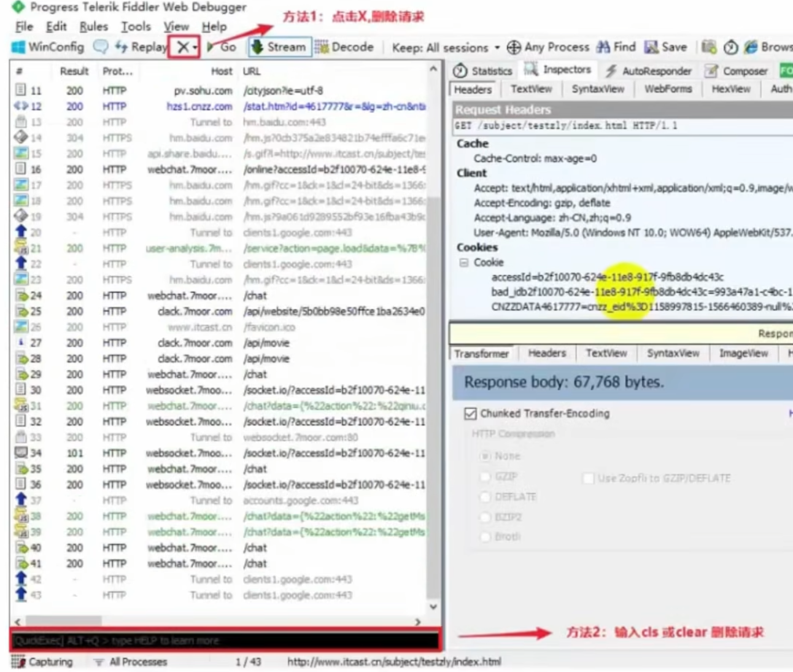Screen dimensions: 793x672
Task: Toggle the Chunked Transfer-Encoding checkbox
Action: pos(470,414)
